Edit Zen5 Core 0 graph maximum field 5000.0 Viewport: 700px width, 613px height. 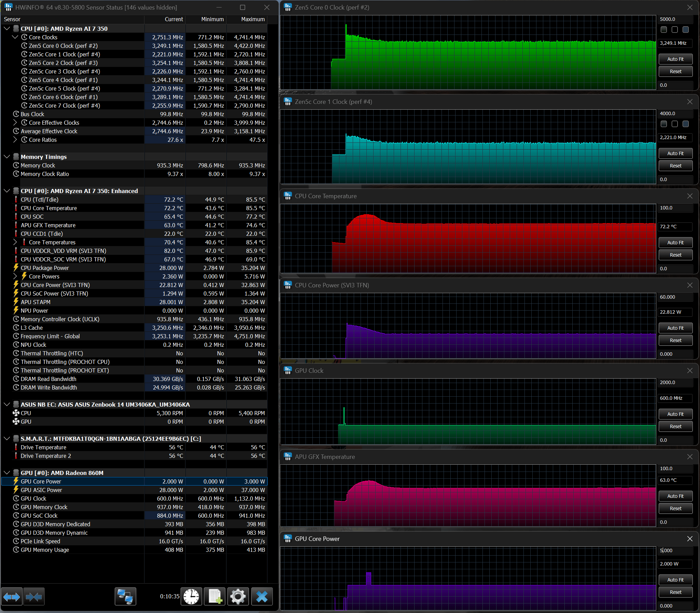pyautogui.click(x=675, y=19)
